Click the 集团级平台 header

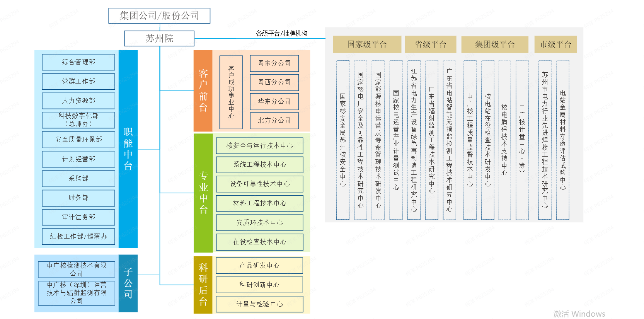coord(495,44)
